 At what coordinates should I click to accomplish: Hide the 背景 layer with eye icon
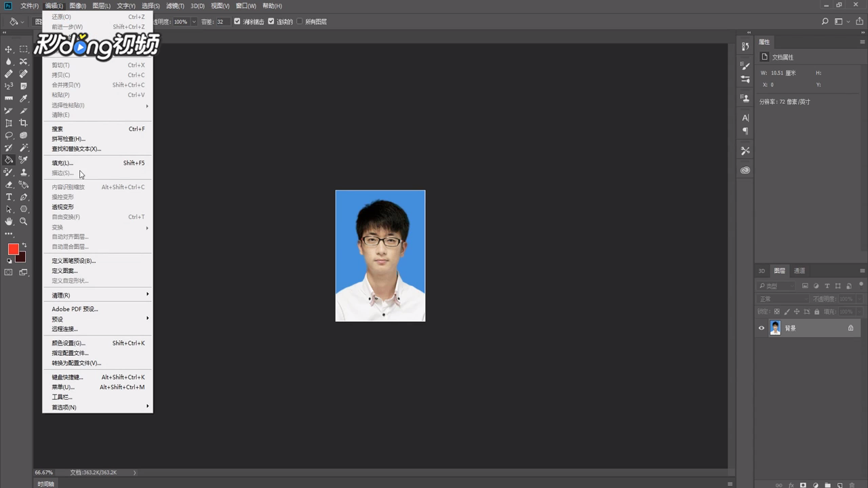(x=762, y=328)
